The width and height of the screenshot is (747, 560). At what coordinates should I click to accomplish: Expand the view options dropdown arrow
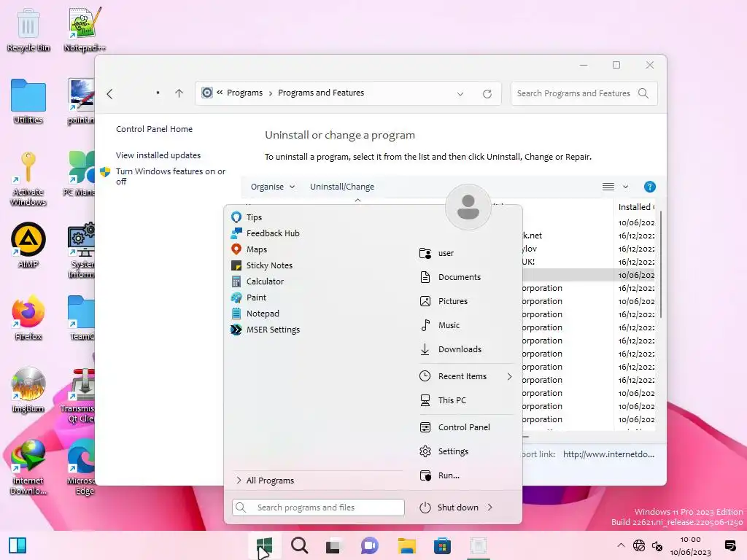(x=625, y=187)
